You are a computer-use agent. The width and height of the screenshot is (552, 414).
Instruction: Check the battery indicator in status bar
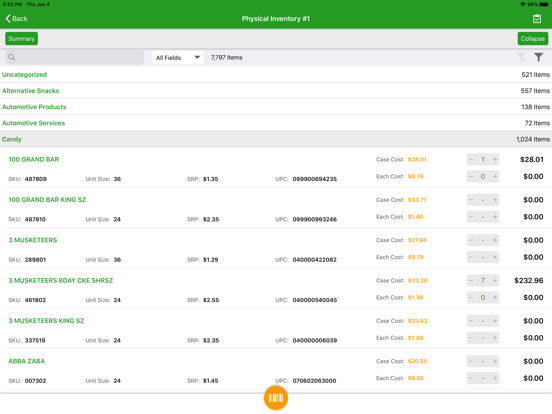[544, 4]
